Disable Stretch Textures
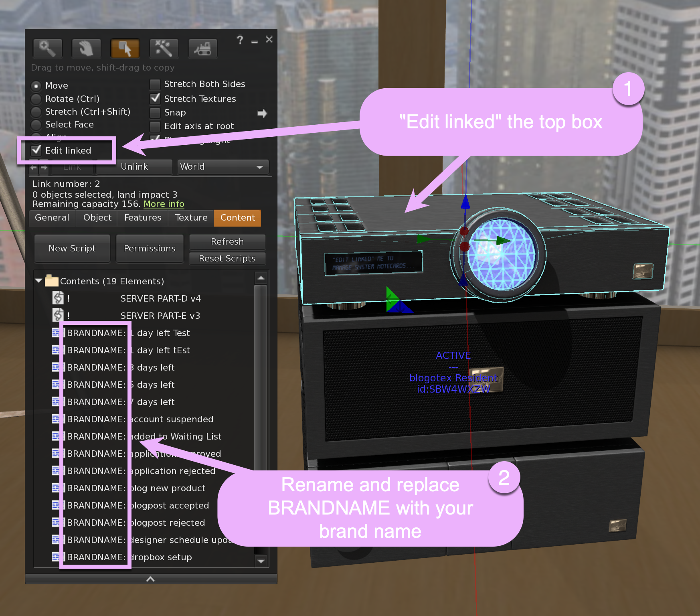Image resolution: width=700 pixels, height=616 pixels. point(155,98)
